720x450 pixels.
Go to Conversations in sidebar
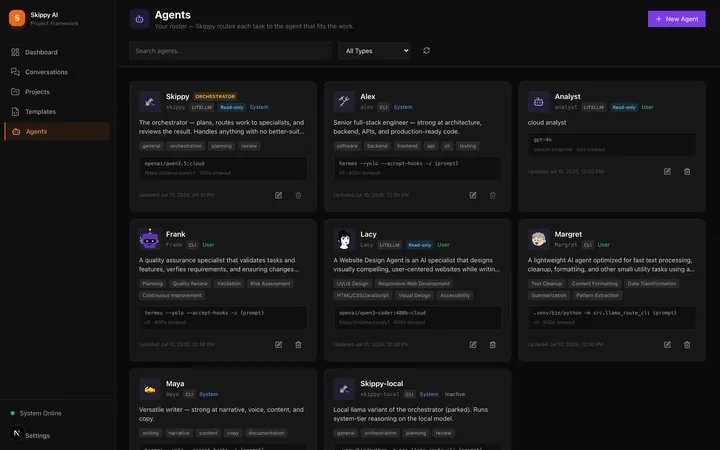pyautogui.click(x=57, y=72)
